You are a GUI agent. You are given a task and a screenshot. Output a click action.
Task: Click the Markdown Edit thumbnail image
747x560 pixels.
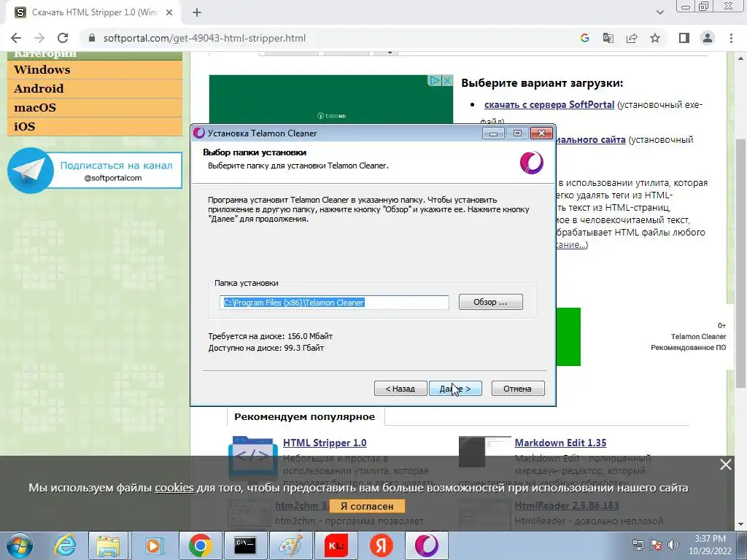click(484, 451)
